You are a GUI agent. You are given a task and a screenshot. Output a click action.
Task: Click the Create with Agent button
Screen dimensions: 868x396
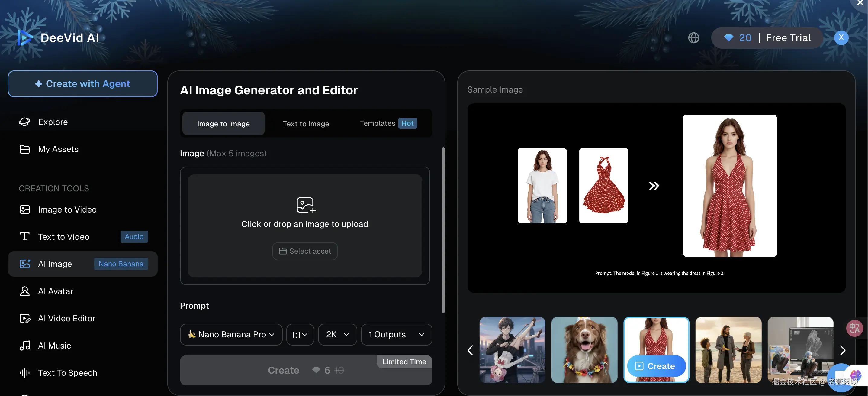pos(82,84)
